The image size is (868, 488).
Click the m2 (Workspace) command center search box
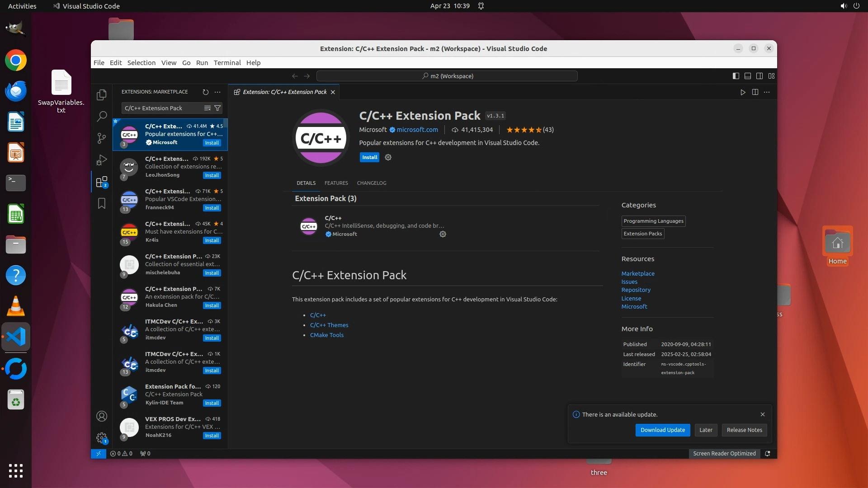click(447, 76)
